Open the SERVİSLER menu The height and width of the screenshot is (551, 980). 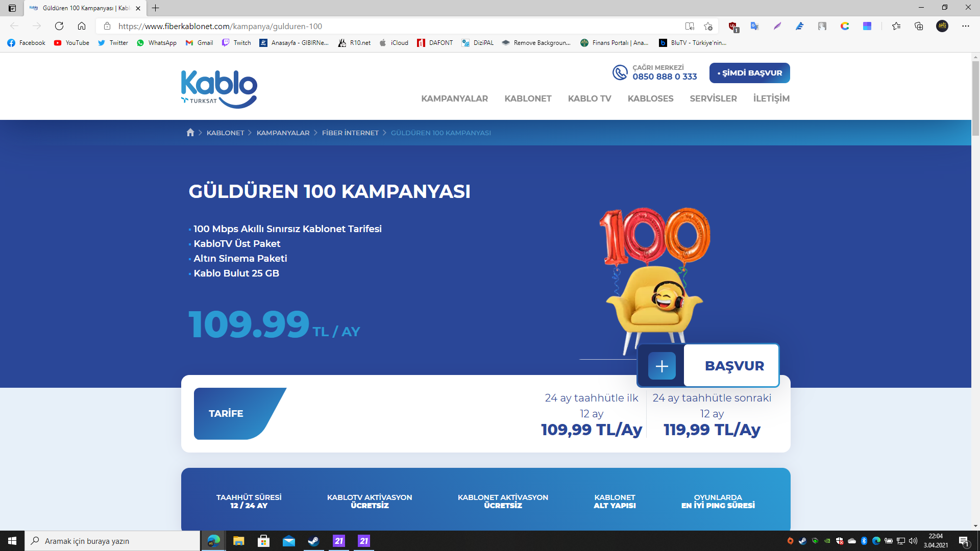pyautogui.click(x=713, y=98)
